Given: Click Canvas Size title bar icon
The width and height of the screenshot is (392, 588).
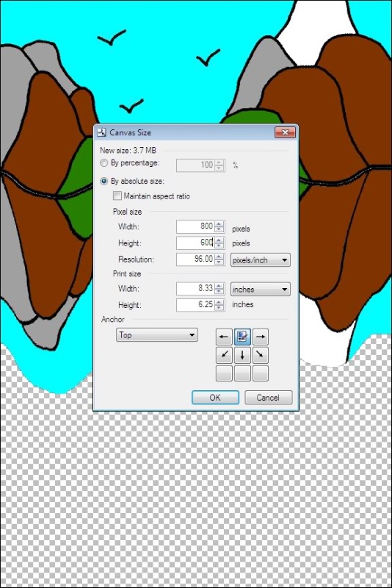Looking at the screenshot, I should tap(101, 132).
